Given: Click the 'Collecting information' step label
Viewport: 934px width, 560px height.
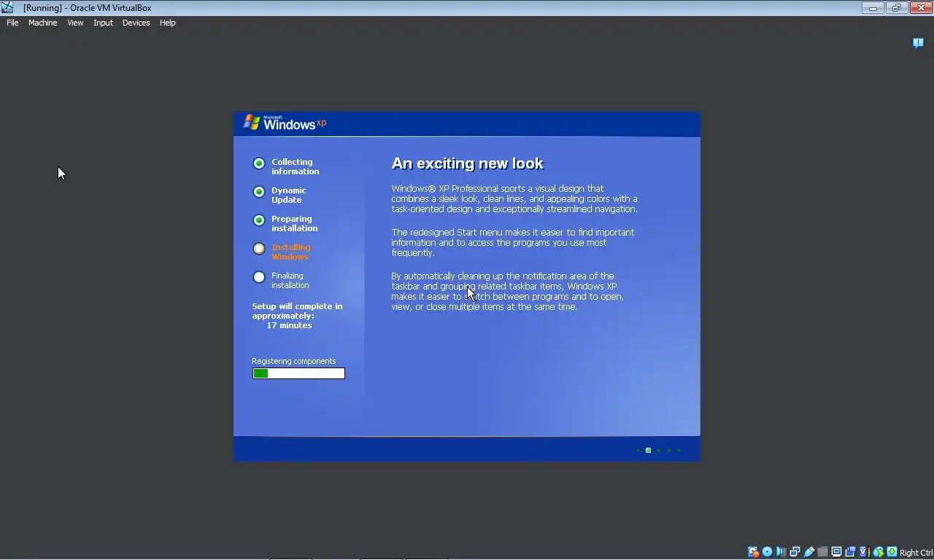Looking at the screenshot, I should pyautogui.click(x=295, y=167).
